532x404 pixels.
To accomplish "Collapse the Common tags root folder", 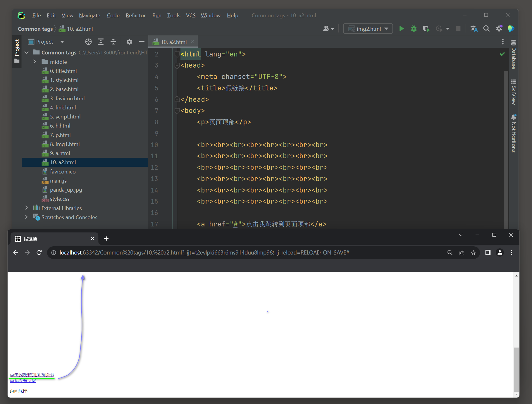I will tap(27, 52).
